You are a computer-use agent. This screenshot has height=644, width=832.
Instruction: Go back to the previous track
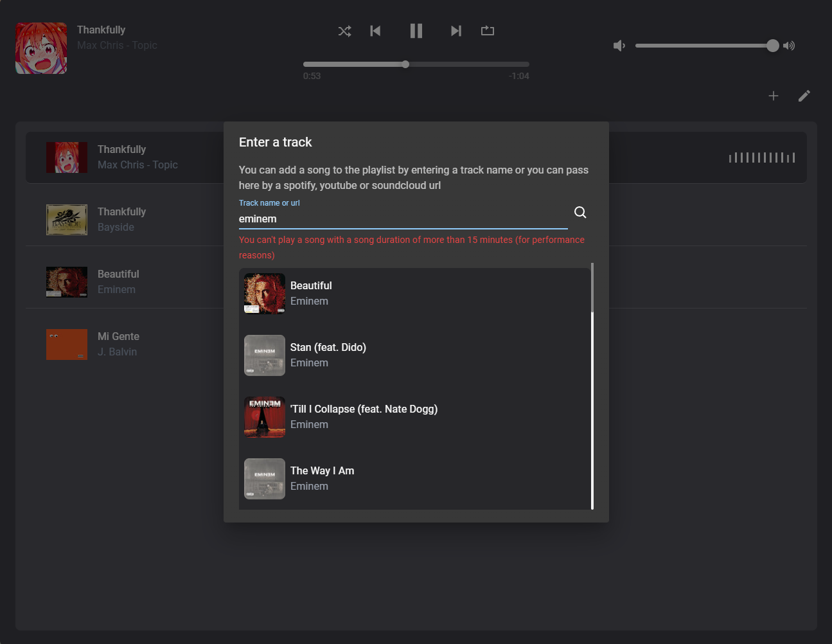point(375,30)
